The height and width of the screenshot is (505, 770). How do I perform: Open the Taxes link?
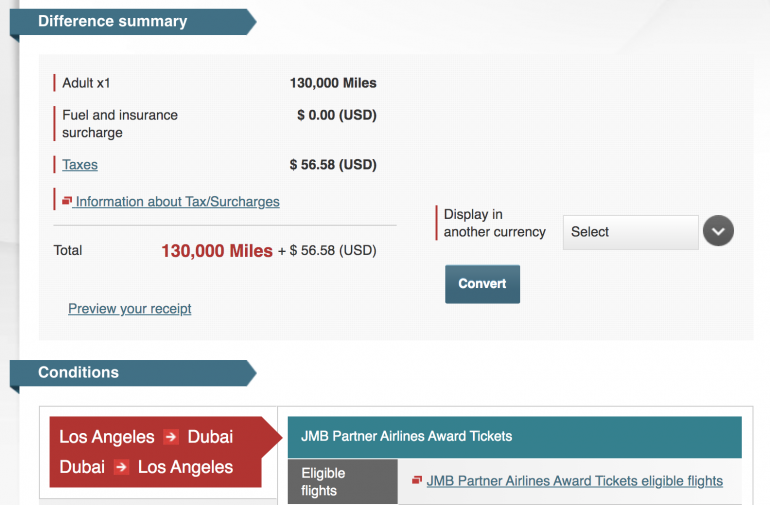point(80,164)
